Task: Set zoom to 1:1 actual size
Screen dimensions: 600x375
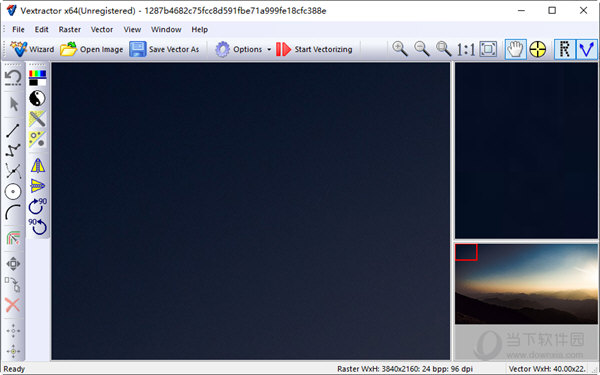Action: point(466,49)
